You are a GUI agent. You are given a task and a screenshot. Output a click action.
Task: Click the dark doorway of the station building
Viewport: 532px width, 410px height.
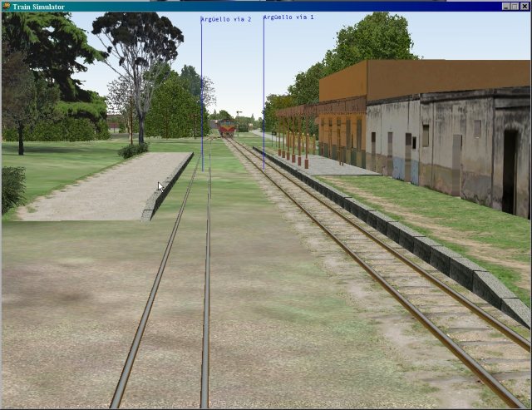pos(510,170)
